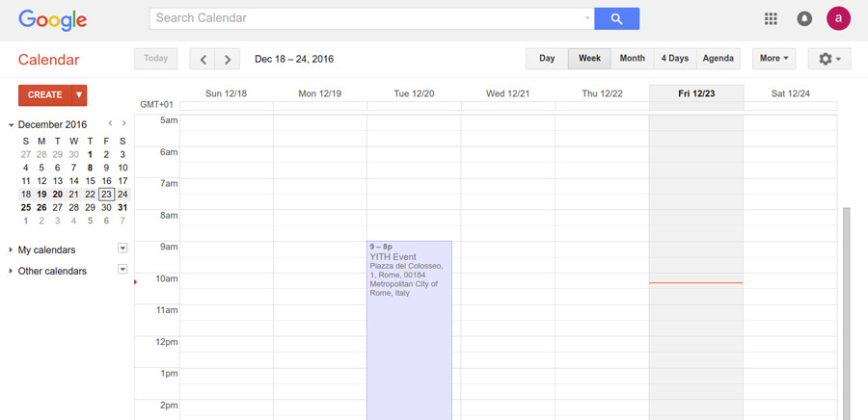Open the notifications bell
The height and width of the screenshot is (420, 868).
tap(804, 18)
